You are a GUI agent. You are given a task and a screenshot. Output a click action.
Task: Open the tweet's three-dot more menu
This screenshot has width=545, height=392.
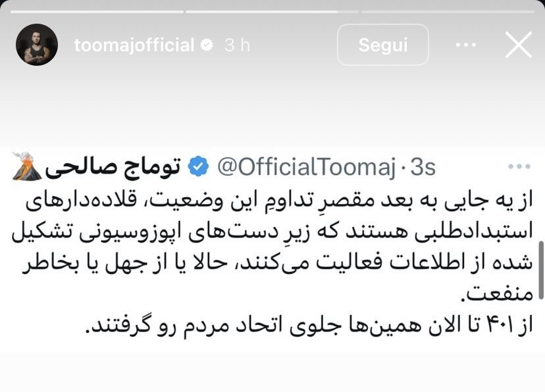519,166
